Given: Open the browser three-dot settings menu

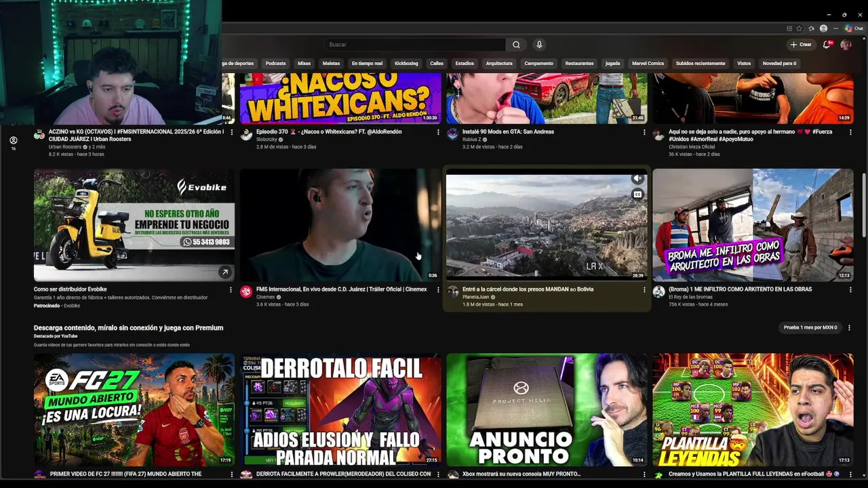Looking at the screenshot, I should (x=836, y=28).
